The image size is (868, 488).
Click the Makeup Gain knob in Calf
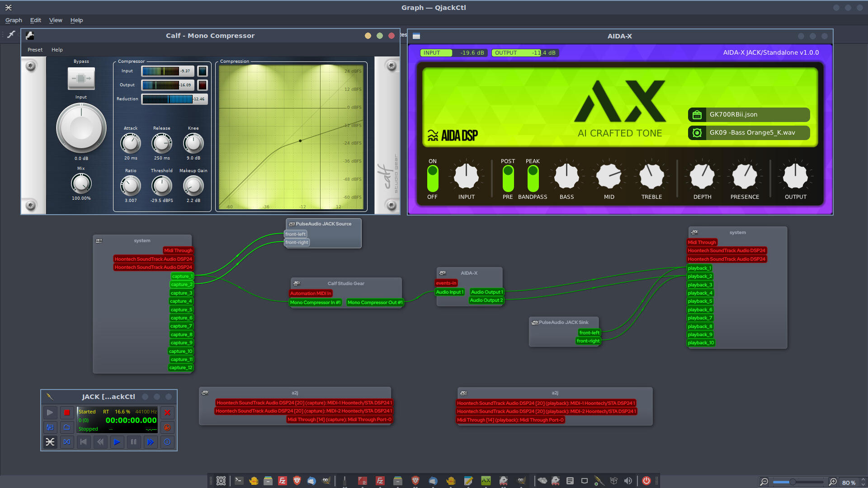(x=193, y=186)
